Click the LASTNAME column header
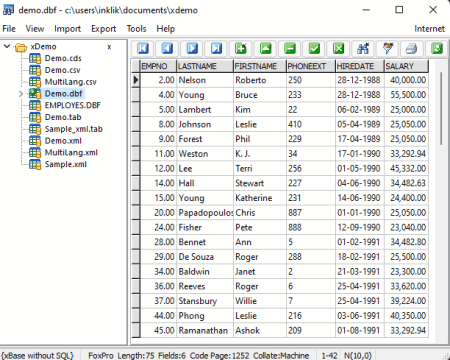This screenshot has width=450, height=360. pos(205,66)
